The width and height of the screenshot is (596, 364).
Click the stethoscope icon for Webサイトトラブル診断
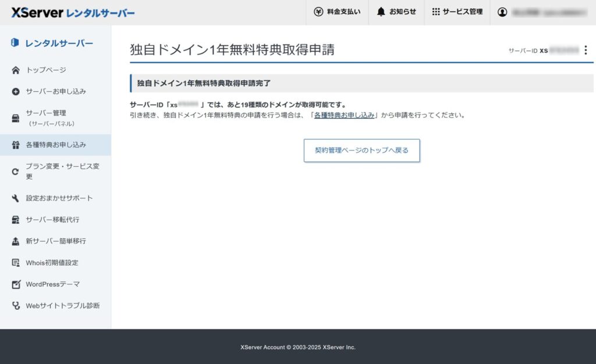tap(16, 306)
